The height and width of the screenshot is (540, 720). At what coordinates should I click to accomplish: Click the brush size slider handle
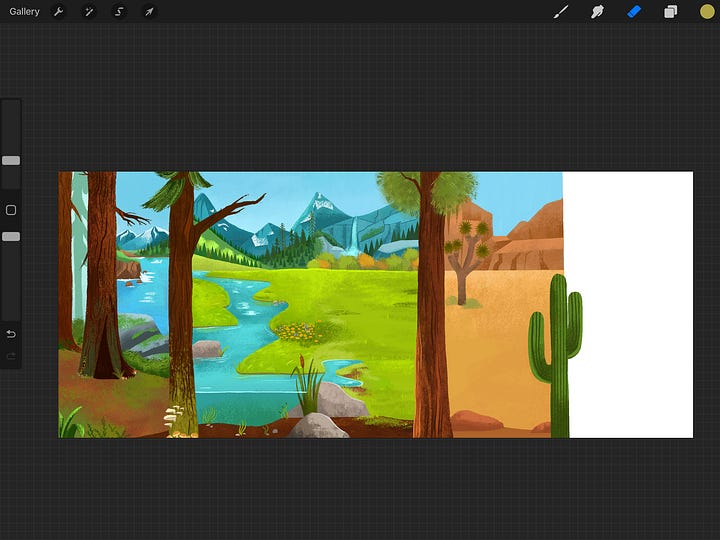(x=11, y=160)
